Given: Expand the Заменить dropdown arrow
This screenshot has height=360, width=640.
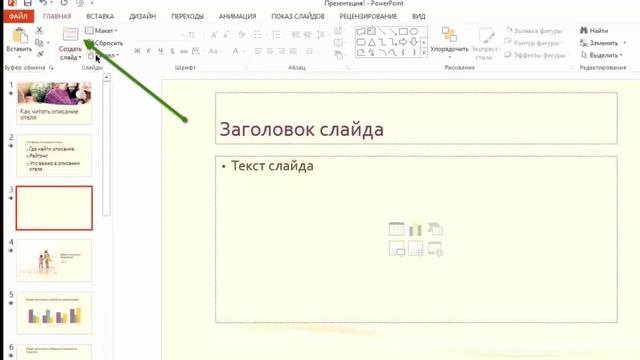Looking at the screenshot, I should 624,43.
